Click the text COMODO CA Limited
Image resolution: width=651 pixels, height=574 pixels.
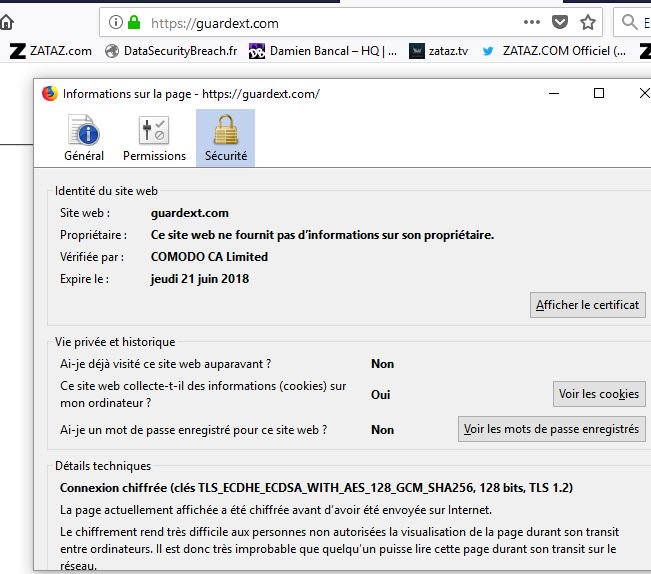pos(209,257)
